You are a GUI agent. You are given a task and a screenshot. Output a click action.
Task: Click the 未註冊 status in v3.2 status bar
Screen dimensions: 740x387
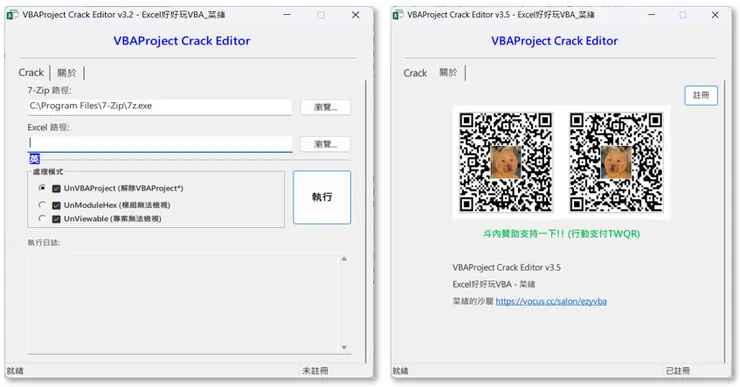(315, 371)
